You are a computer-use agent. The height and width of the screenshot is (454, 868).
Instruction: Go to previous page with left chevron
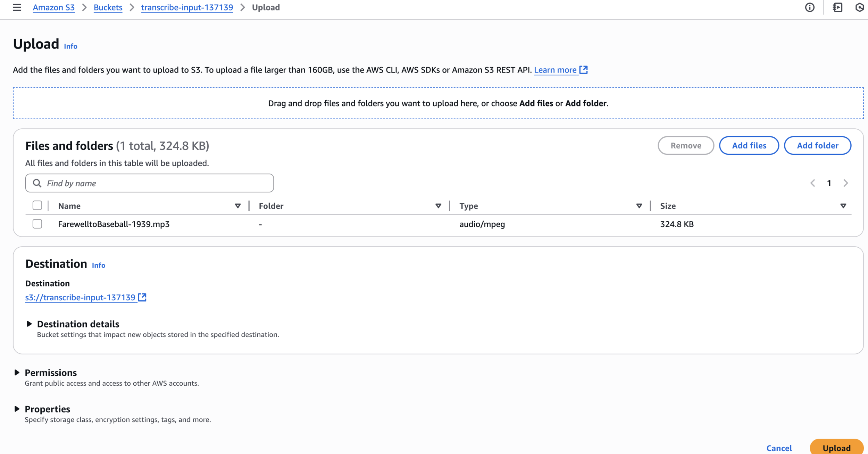tap(813, 183)
